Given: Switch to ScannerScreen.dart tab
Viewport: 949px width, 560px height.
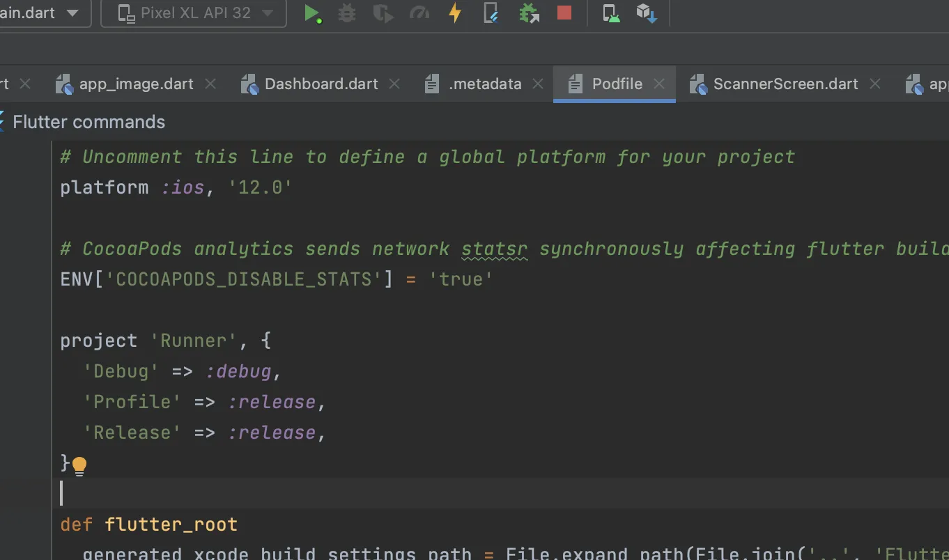Looking at the screenshot, I should [x=785, y=84].
